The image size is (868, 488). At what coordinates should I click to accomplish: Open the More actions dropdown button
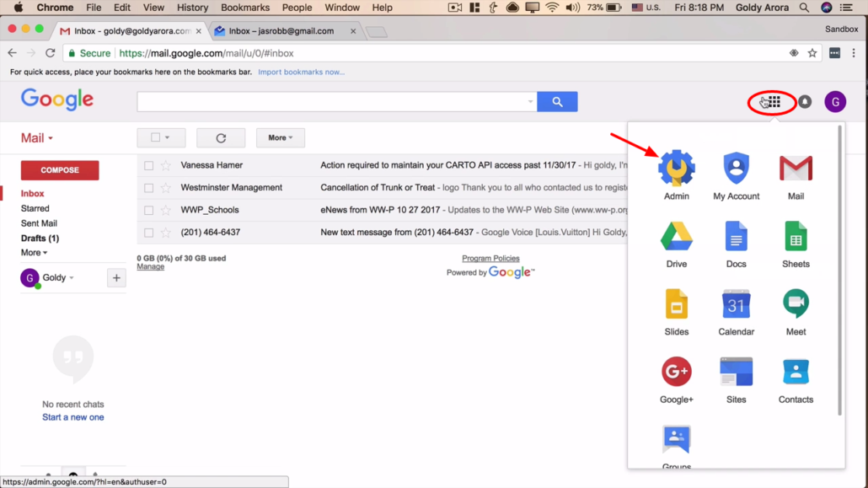280,138
